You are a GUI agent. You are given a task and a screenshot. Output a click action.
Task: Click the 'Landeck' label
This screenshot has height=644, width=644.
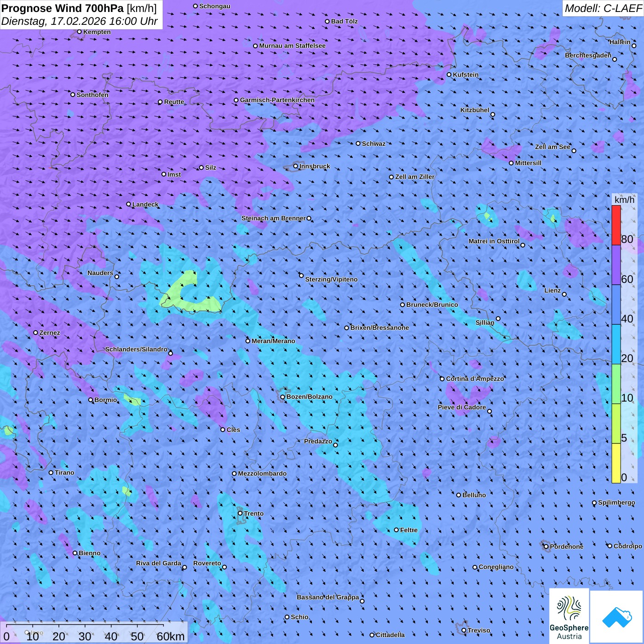point(145,204)
